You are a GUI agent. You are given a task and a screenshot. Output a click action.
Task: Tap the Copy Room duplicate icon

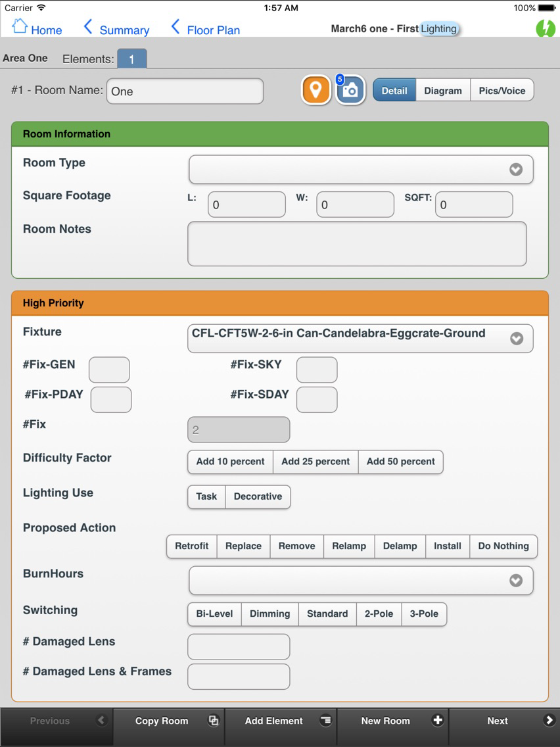214,720
